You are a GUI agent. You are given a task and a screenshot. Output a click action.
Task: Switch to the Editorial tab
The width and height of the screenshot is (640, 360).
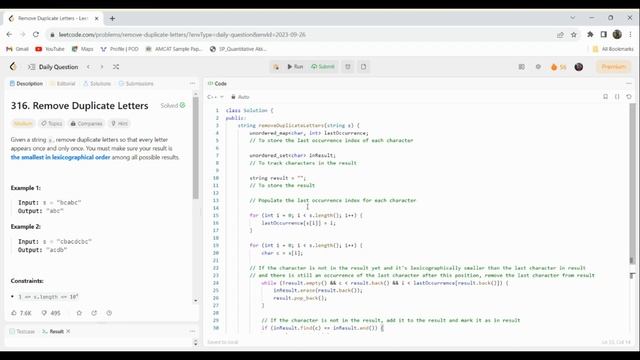click(x=63, y=84)
